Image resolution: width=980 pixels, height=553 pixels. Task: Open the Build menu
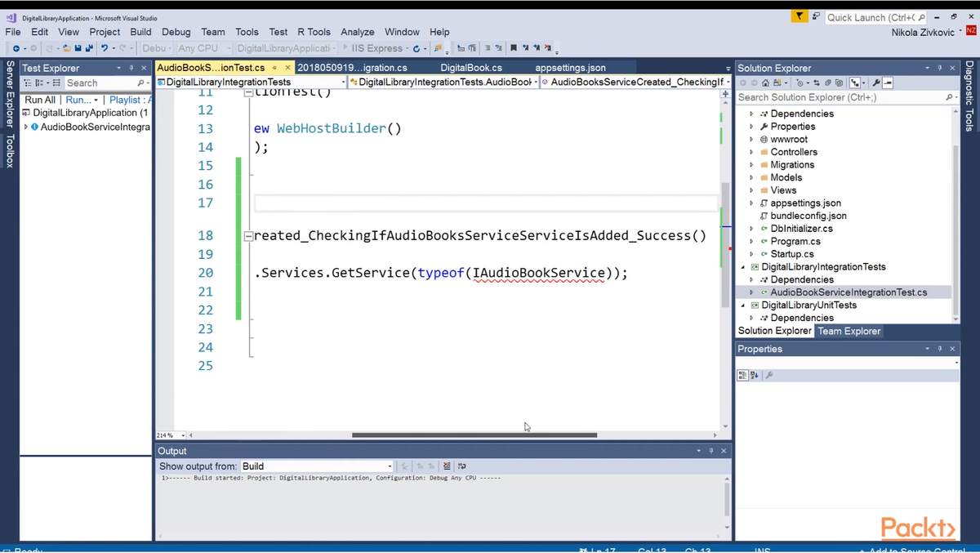tap(141, 32)
